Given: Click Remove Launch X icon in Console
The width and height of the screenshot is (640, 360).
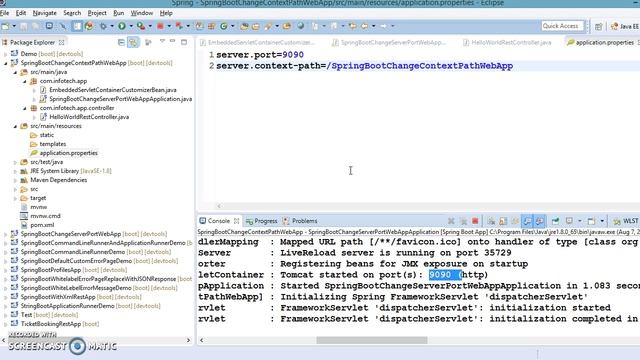Looking at the screenshot, I should tap(451, 221).
